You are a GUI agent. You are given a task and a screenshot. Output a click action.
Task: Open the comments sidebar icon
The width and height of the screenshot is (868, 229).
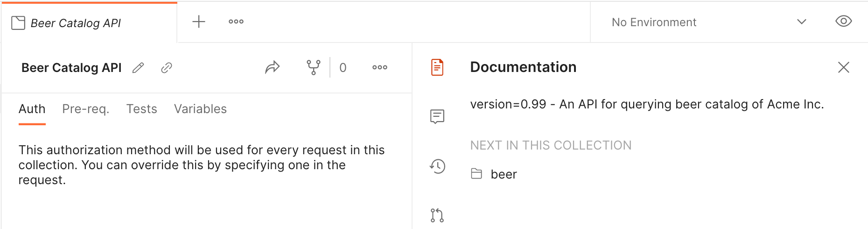pyautogui.click(x=437, y=116)
